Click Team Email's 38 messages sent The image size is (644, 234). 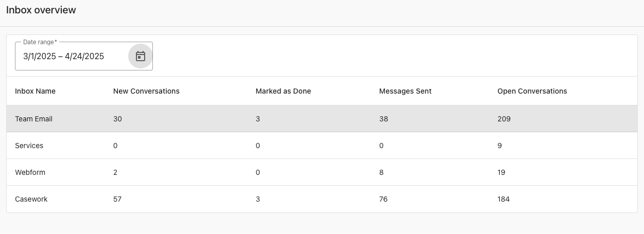coord(384,119)
